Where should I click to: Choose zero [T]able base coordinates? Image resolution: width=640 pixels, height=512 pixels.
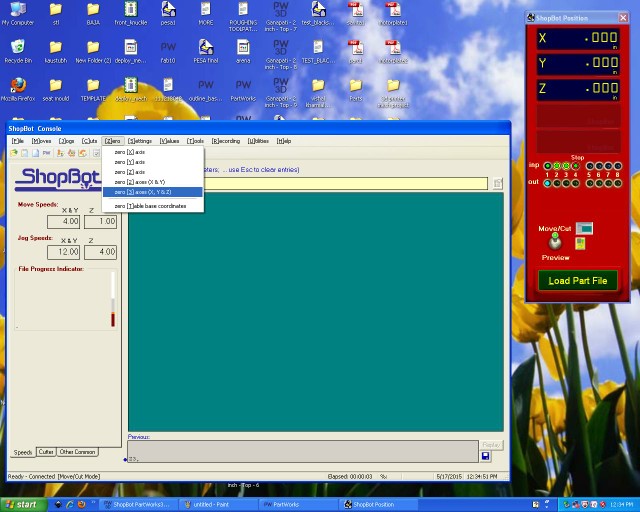click(x=153, y=206)
